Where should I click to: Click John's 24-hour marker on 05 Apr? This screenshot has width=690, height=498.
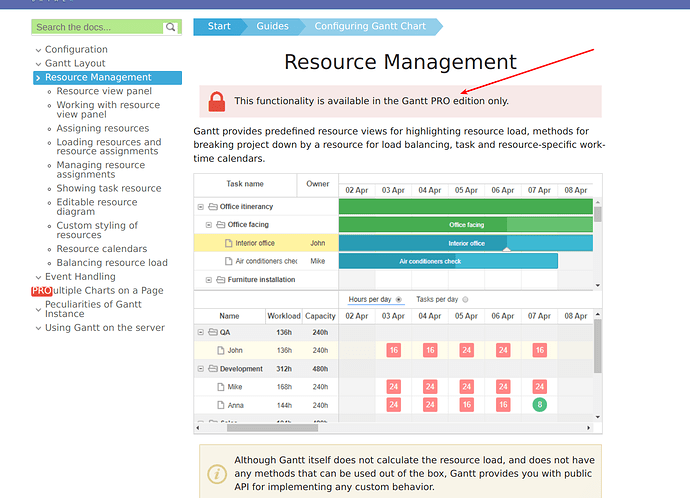point(466,350)
